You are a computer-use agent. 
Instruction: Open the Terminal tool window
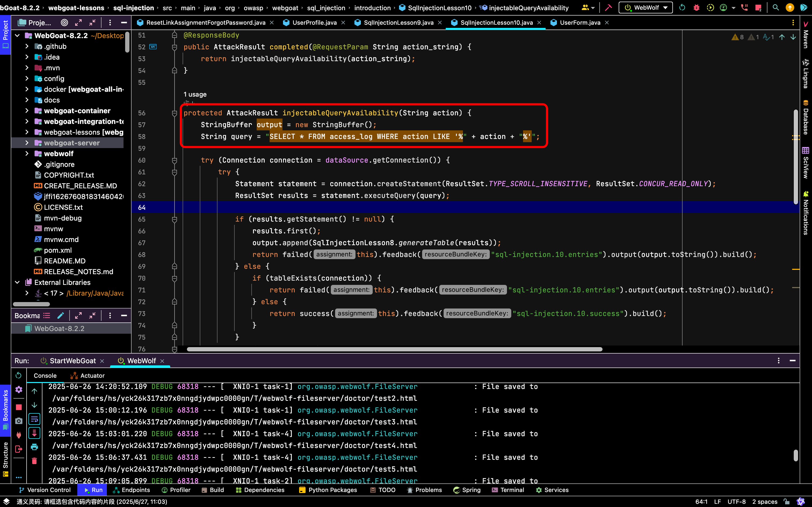[x=508, y=490]
